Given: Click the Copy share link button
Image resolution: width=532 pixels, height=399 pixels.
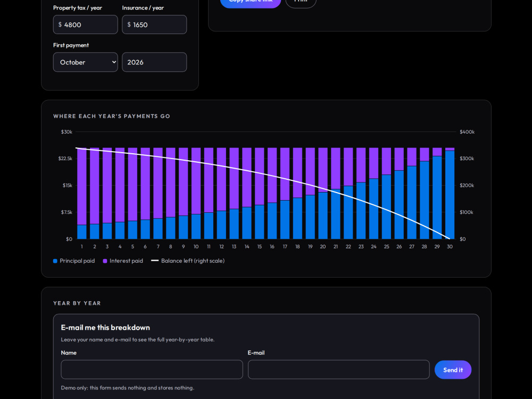Looking at the screenshot, I should (x=251, y=3).
